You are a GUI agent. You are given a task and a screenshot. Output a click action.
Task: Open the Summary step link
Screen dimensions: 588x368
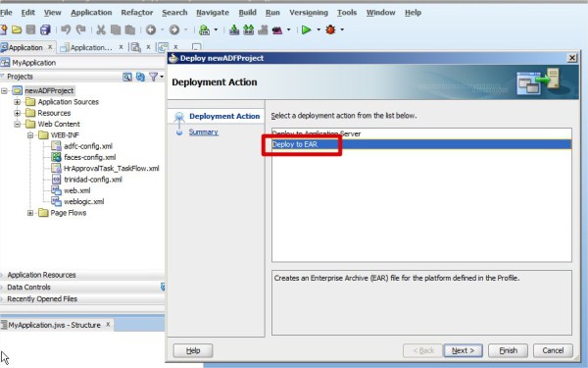click(x=203, y=131)
